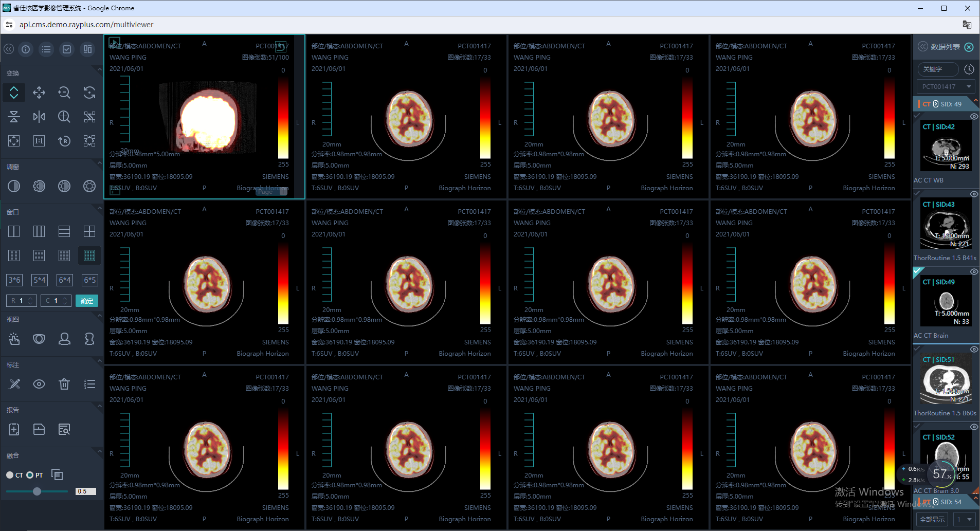Open the PCT001417 study dropdown
The height and width of the screenshot is (531, 980).
pyautogui.click(x=946, y=86)
